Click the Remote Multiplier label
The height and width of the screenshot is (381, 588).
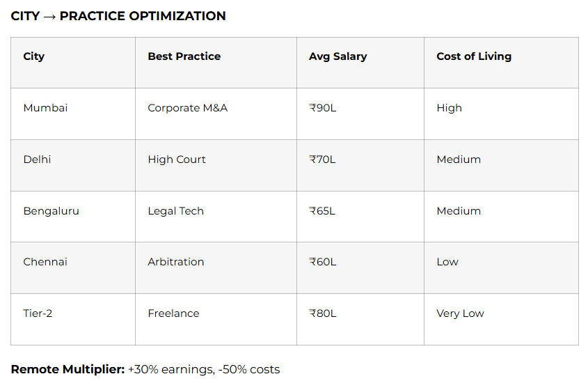(67, 369)
